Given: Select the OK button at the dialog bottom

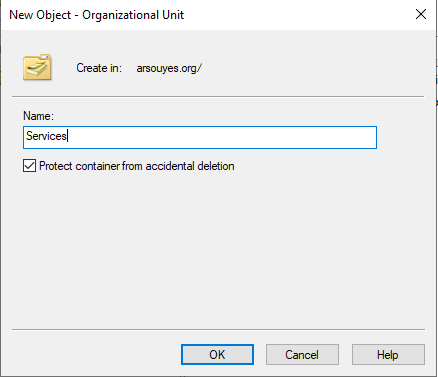Looking at the screenshot, I should [217, 354].
